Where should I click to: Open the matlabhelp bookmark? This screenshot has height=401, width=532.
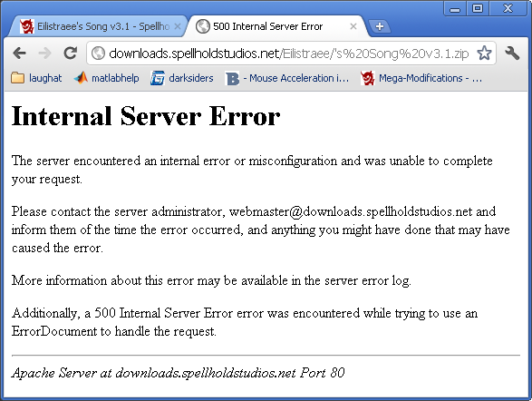click(x=106, y=78)
